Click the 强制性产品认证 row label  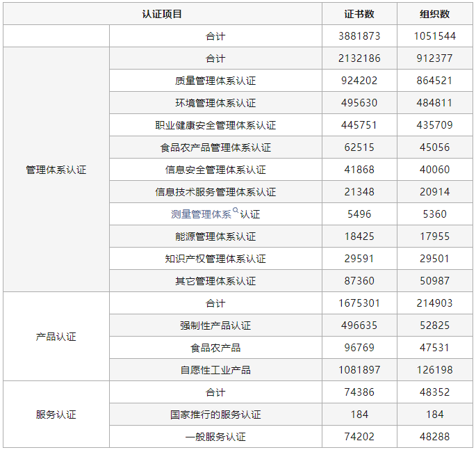pyautogui.click(x=215, y=326)
